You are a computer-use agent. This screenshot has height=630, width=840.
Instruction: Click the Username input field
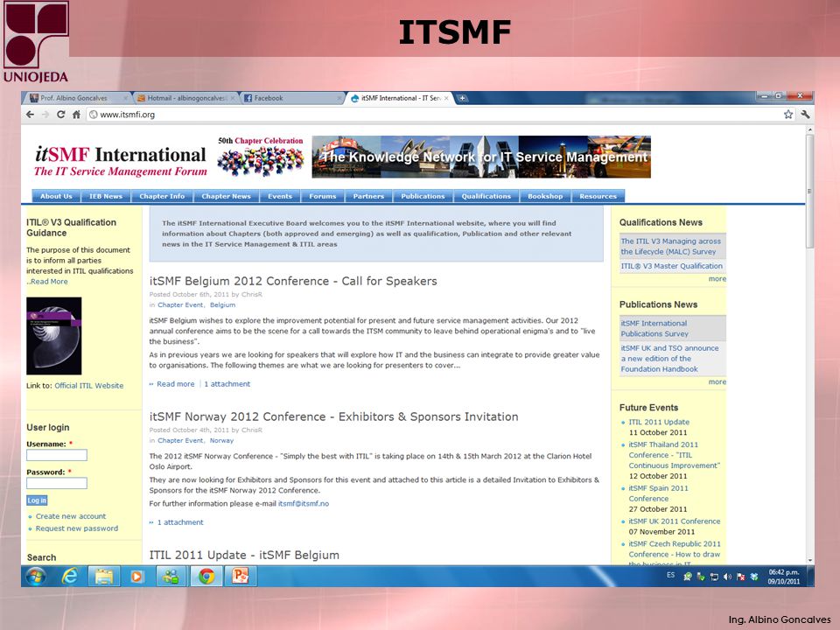coord(57,455)
